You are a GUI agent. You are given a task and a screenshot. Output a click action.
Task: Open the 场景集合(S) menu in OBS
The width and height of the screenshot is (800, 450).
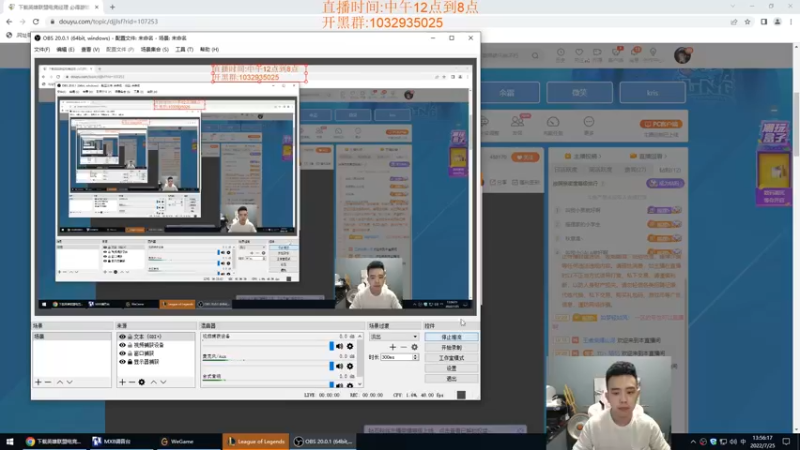(x=155, y=49)
